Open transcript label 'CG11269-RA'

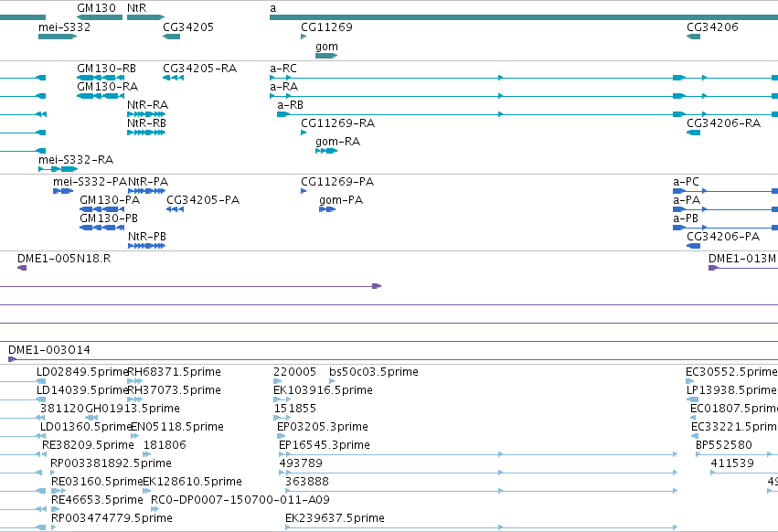click(337, 123)
